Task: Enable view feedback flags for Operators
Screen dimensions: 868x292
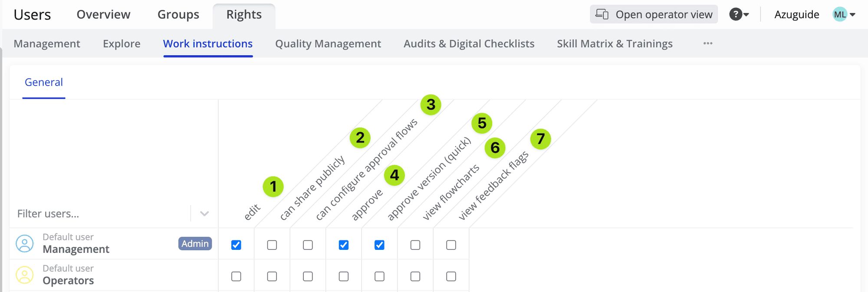Action: [451, 276]
